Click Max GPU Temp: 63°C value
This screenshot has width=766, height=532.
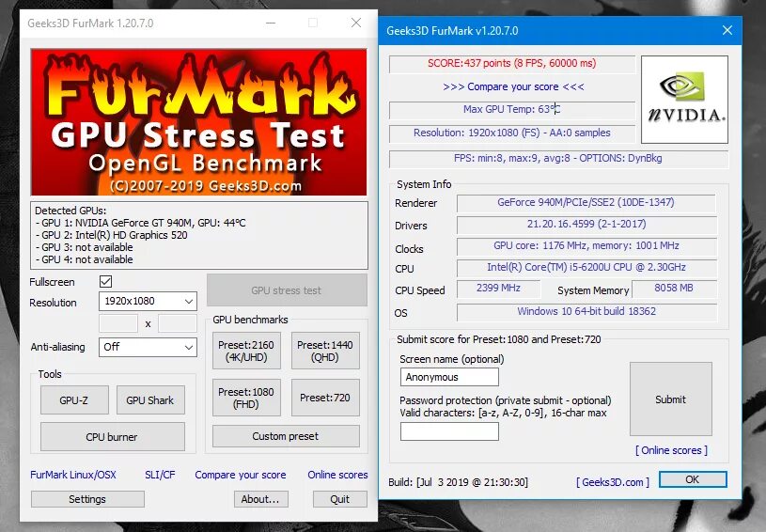(x=512, y=109)
